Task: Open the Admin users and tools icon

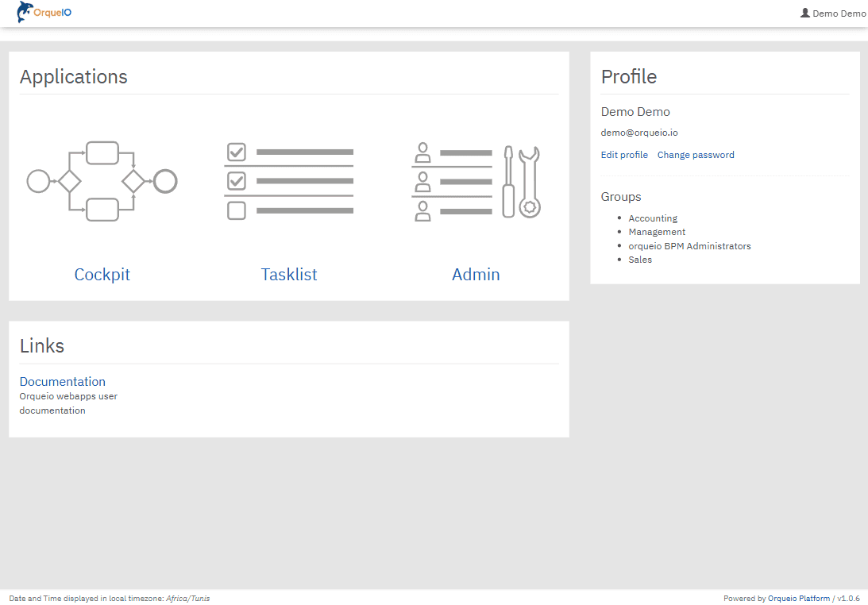Action: click(476, 181)
